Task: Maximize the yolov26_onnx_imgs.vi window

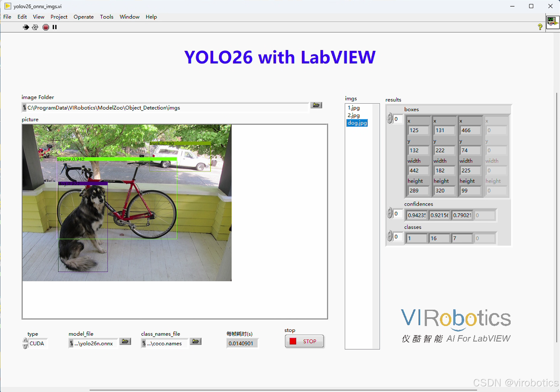Action: [531, 6]
